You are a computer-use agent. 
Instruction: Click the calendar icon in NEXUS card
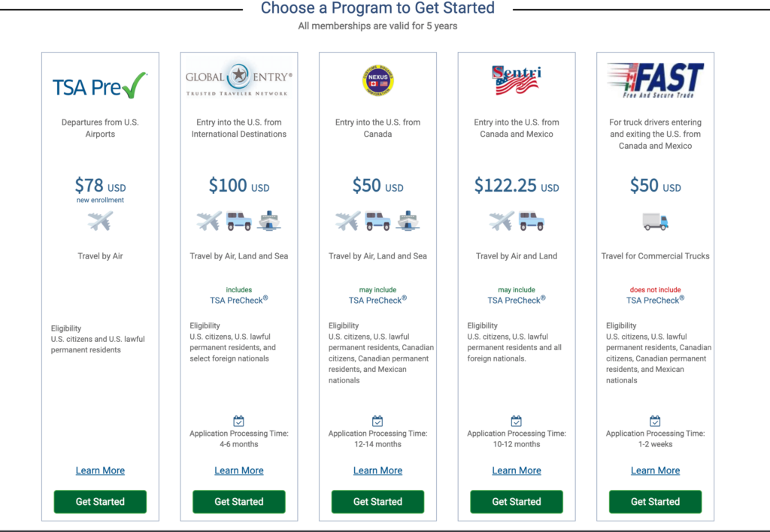tap(377, 421)
